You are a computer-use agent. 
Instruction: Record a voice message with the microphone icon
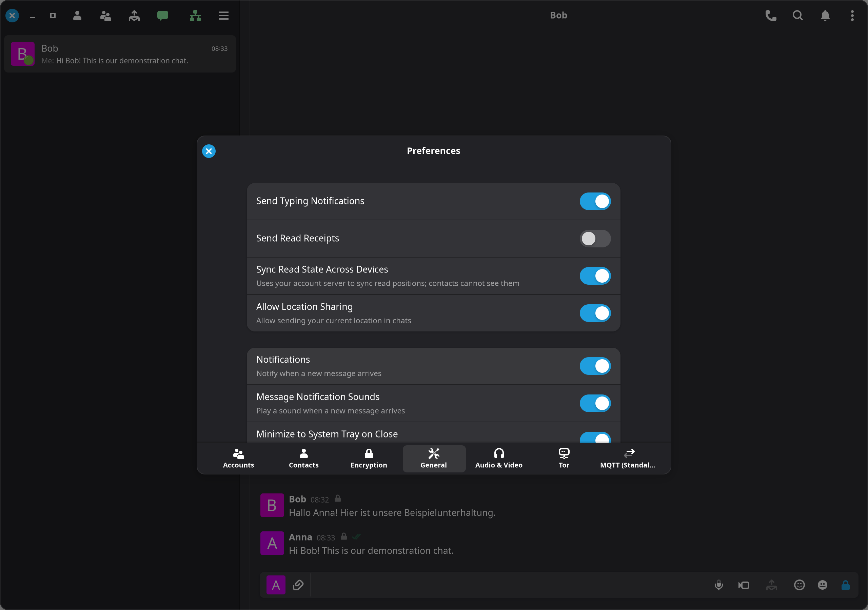(x=719, y=585)
